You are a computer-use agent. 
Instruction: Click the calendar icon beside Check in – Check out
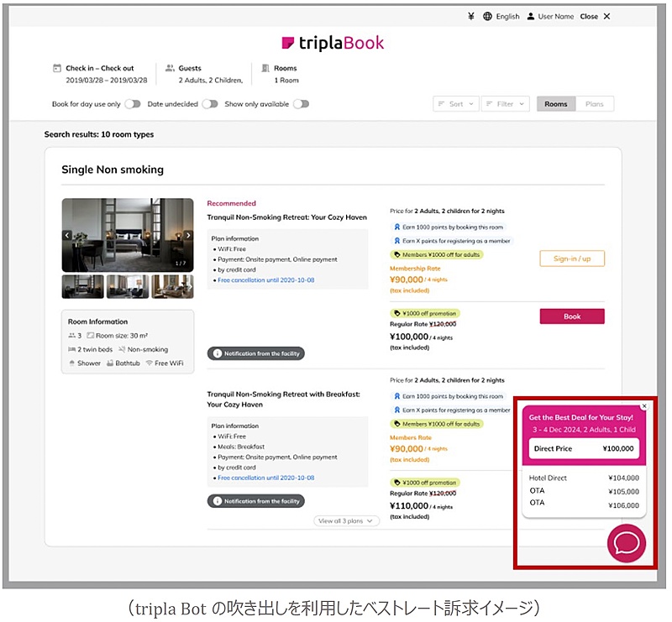[57, 68]
